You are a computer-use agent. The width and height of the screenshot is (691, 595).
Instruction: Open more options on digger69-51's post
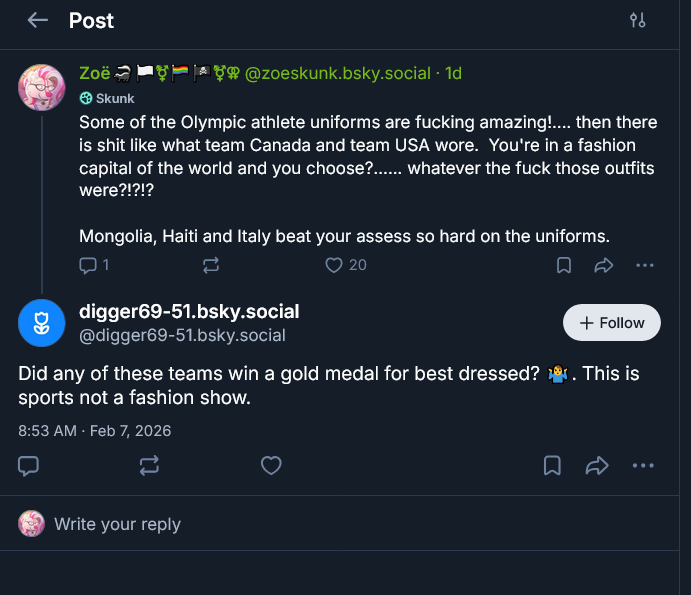coord(643,465)
